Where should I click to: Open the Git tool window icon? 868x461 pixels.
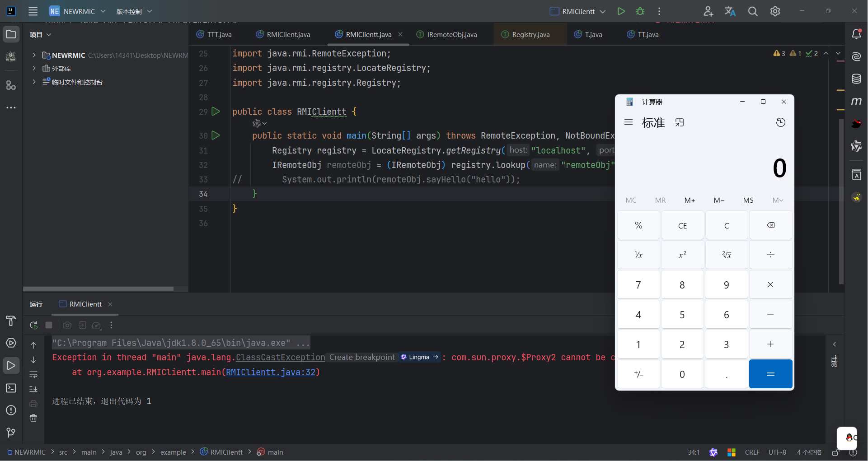pos(11,433)
